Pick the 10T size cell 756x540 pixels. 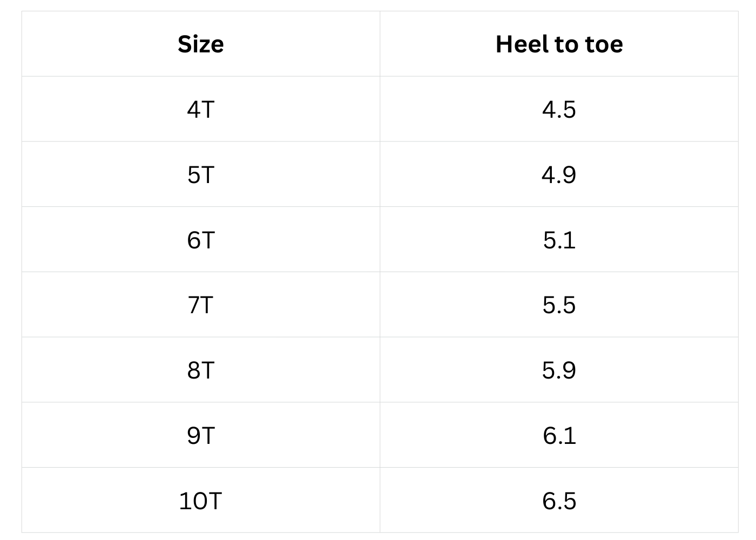pos(200,501)
